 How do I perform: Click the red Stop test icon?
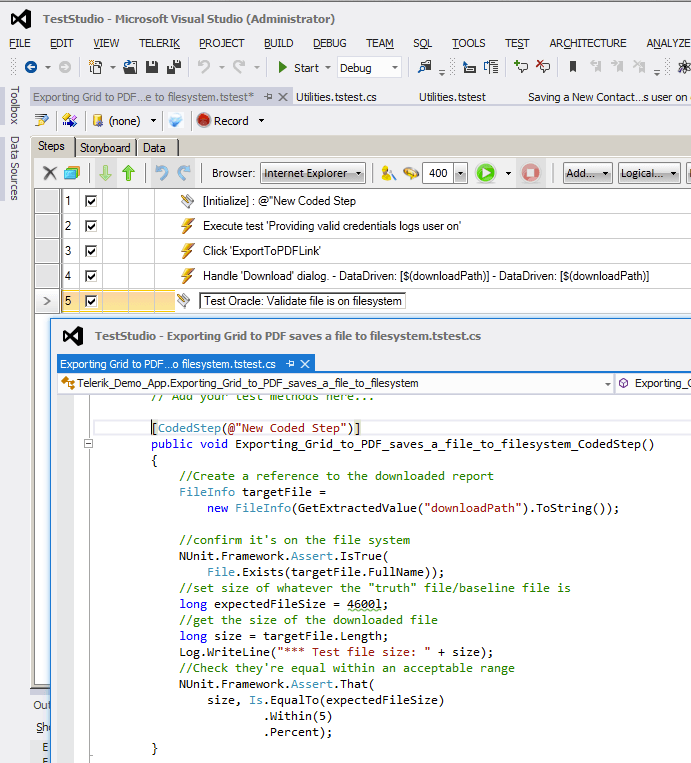[531, 173]
